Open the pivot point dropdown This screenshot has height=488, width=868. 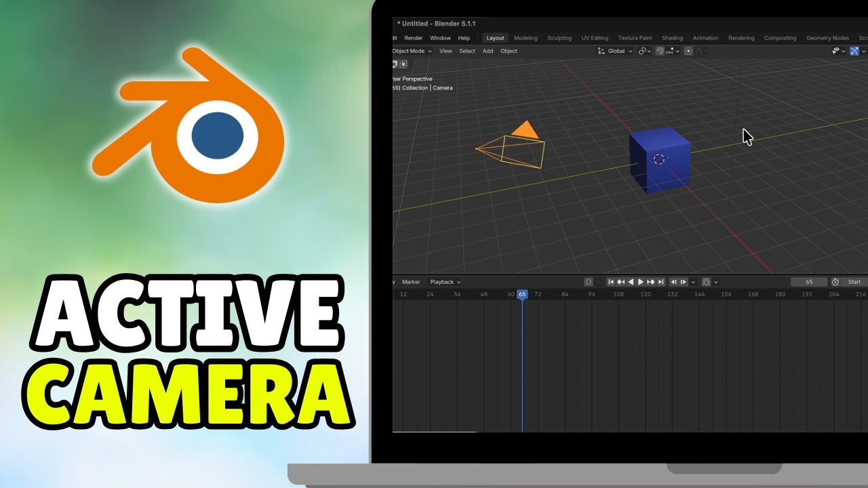point(644,51)
